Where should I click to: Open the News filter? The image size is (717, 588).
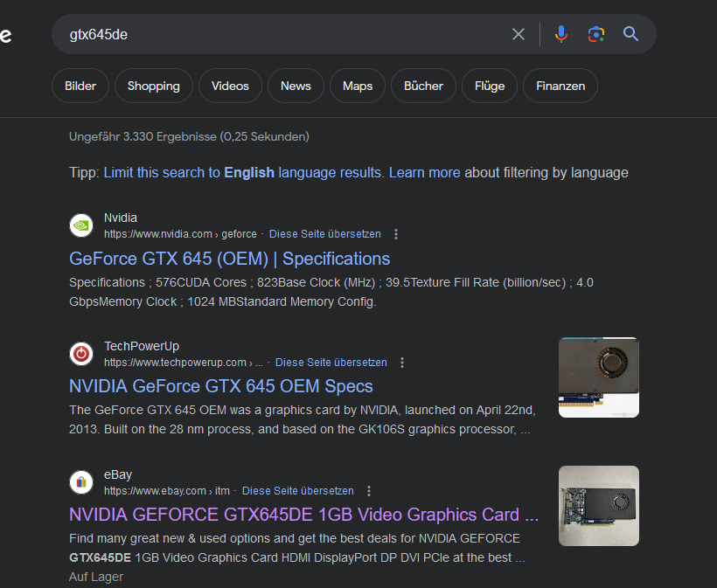[296, 86]
